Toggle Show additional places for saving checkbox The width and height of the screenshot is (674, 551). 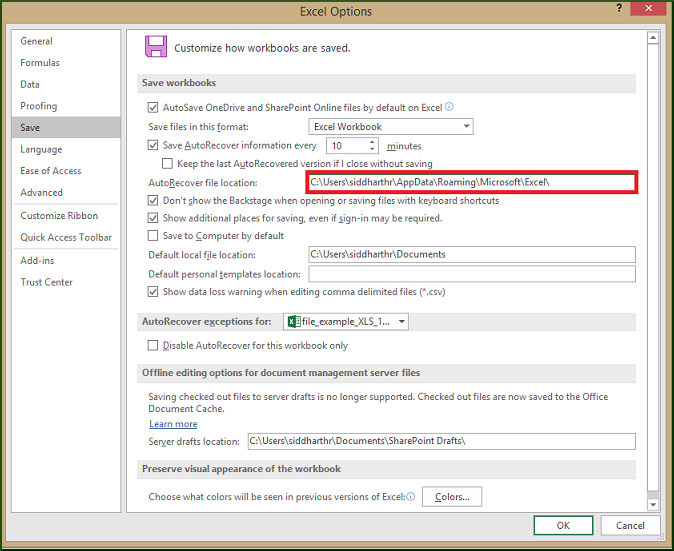pos(153,218)
